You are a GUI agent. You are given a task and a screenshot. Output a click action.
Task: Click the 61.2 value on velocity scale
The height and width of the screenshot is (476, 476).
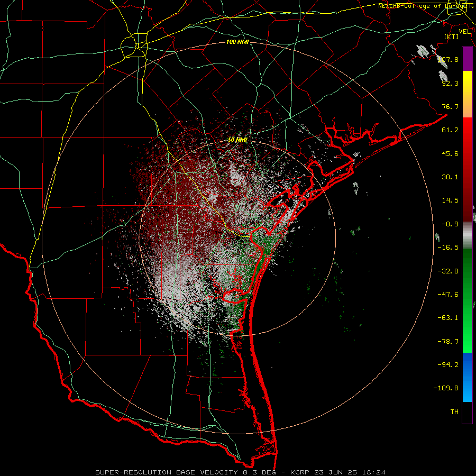click(x=450, y=130)
